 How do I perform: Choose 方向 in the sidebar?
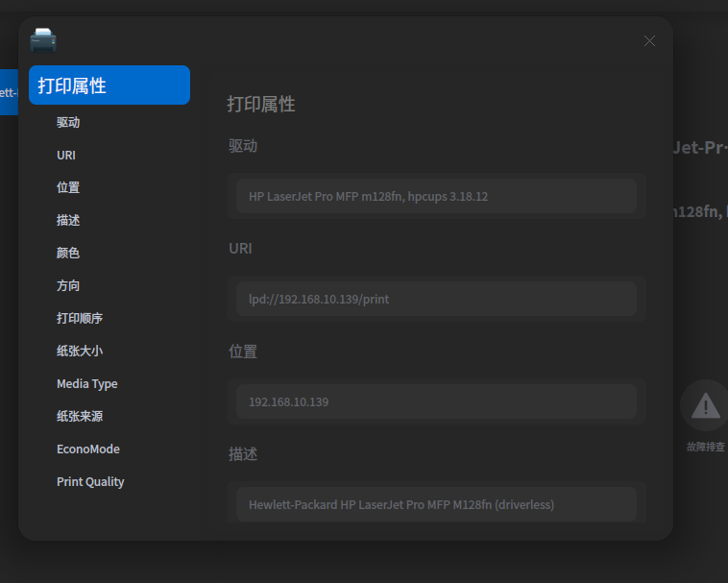point(68,285)
